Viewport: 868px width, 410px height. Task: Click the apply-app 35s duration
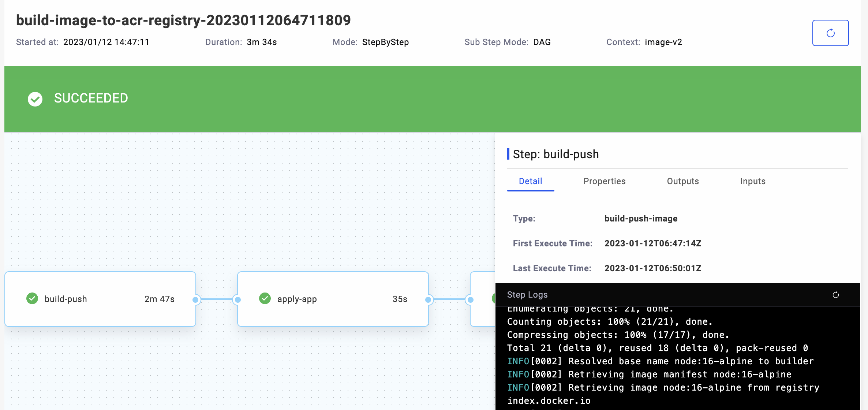[400, 299]
